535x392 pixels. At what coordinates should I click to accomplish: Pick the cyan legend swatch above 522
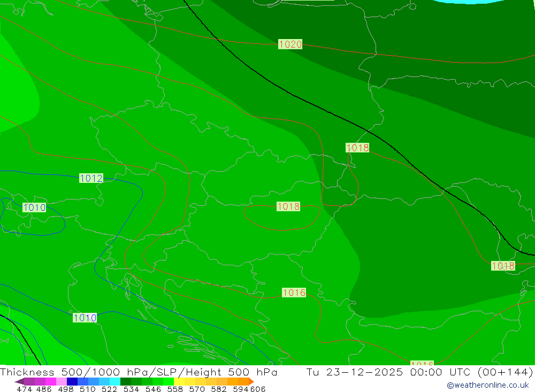[115, 381]
